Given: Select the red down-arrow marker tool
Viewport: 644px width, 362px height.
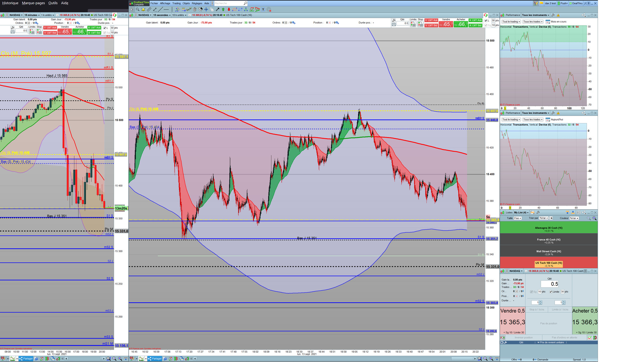Looking at the screenshot, I should coord(229,9).
